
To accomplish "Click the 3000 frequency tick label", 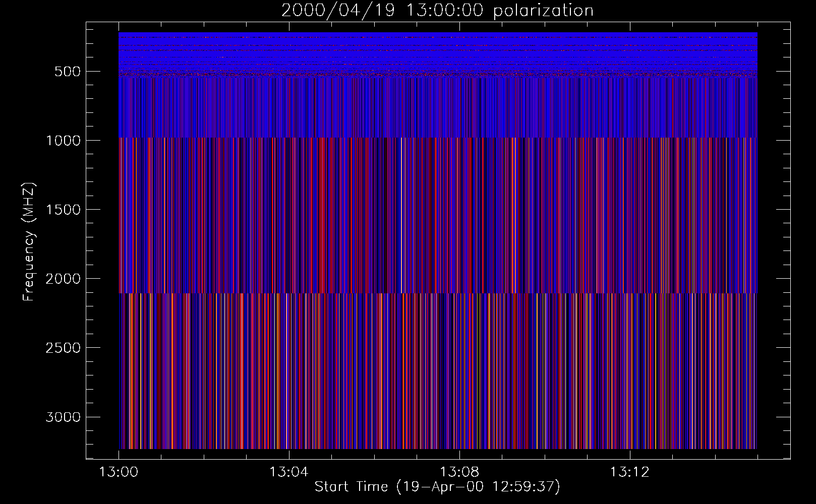I will click(x=63, y=417).
